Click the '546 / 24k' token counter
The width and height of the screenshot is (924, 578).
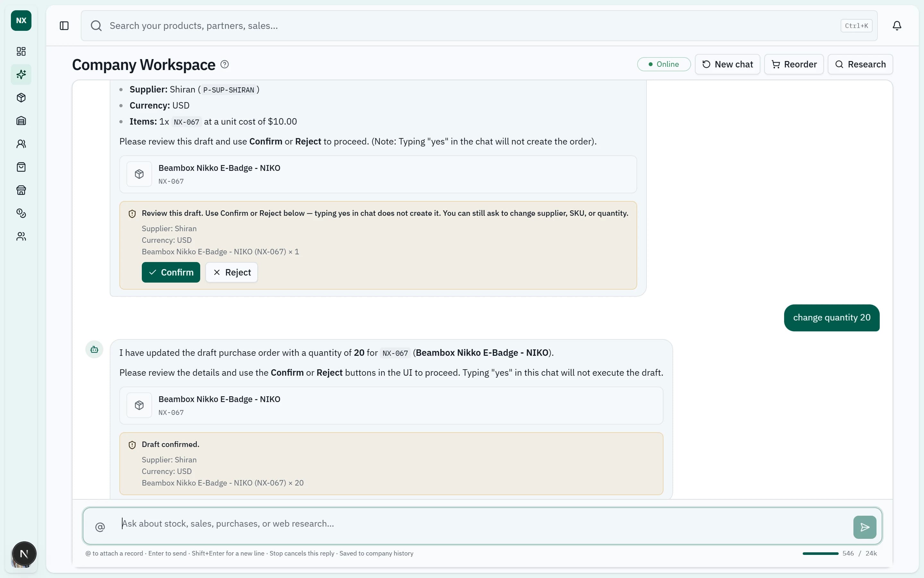[x=860, y=554]
